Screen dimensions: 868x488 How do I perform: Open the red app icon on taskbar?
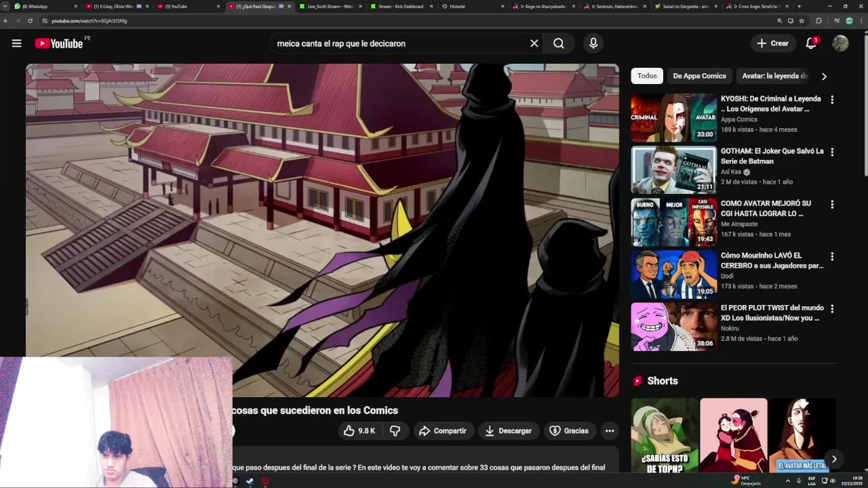click(x=265, y=481)
